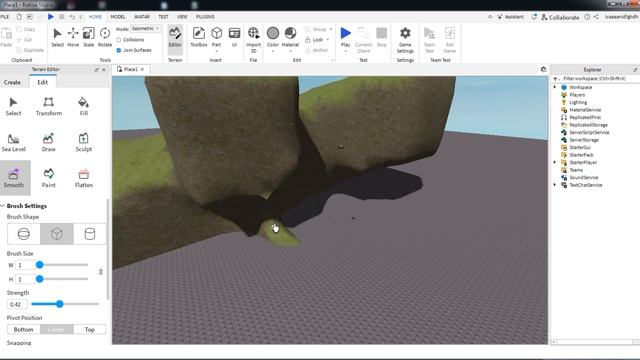Choose the terrain Fill tool
The height and width of the screenshot is (360, 640).
pyautogui.click(x=84, y=107)
